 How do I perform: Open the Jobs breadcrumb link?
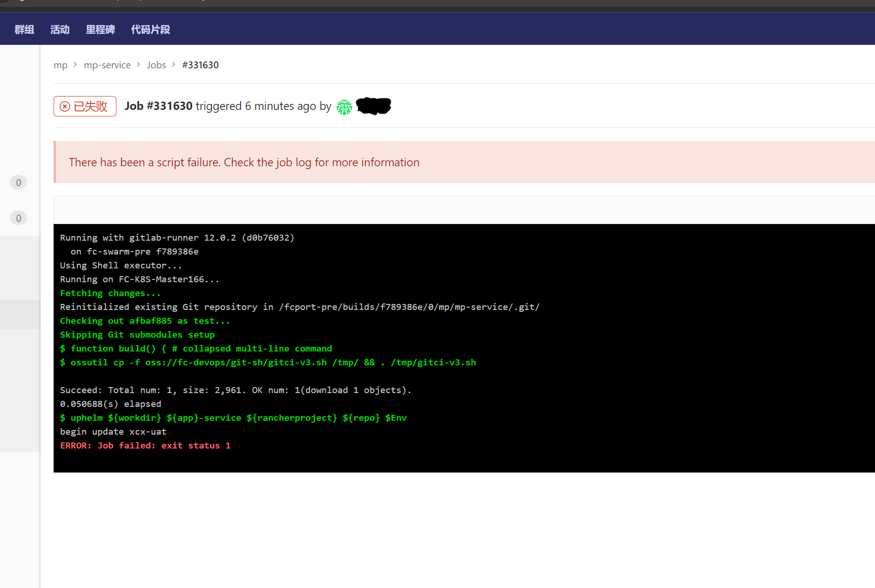point(156,65)
